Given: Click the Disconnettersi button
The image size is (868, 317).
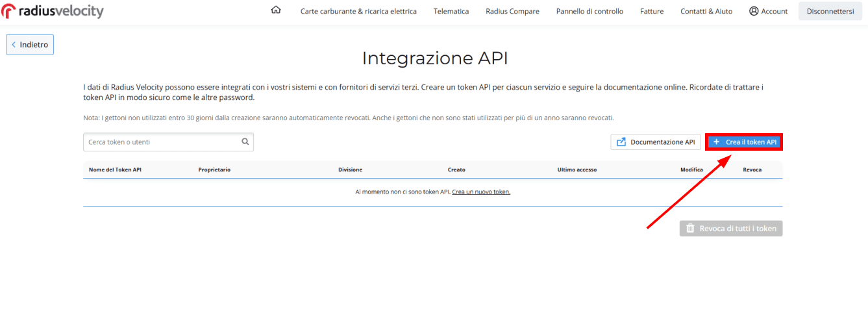Looking at the screenshot, I should [830, 11].
